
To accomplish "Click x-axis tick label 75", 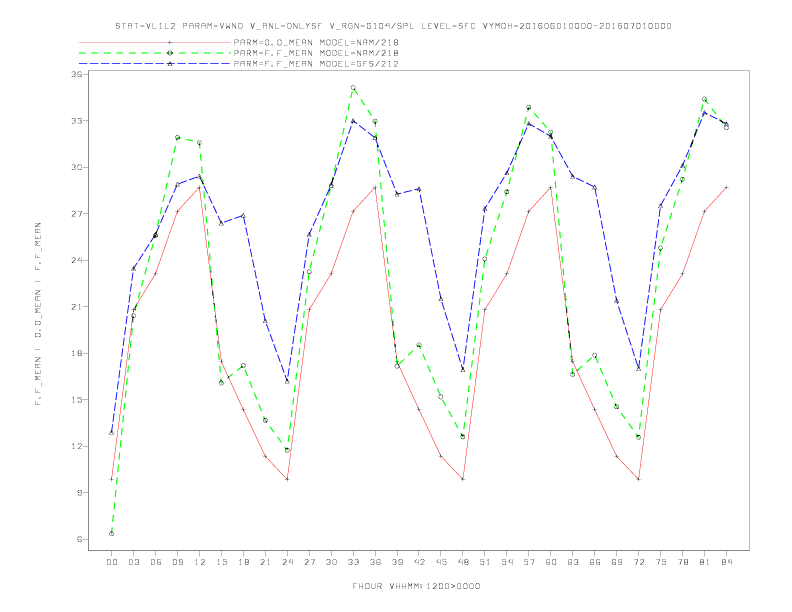I will coord(661,562).
